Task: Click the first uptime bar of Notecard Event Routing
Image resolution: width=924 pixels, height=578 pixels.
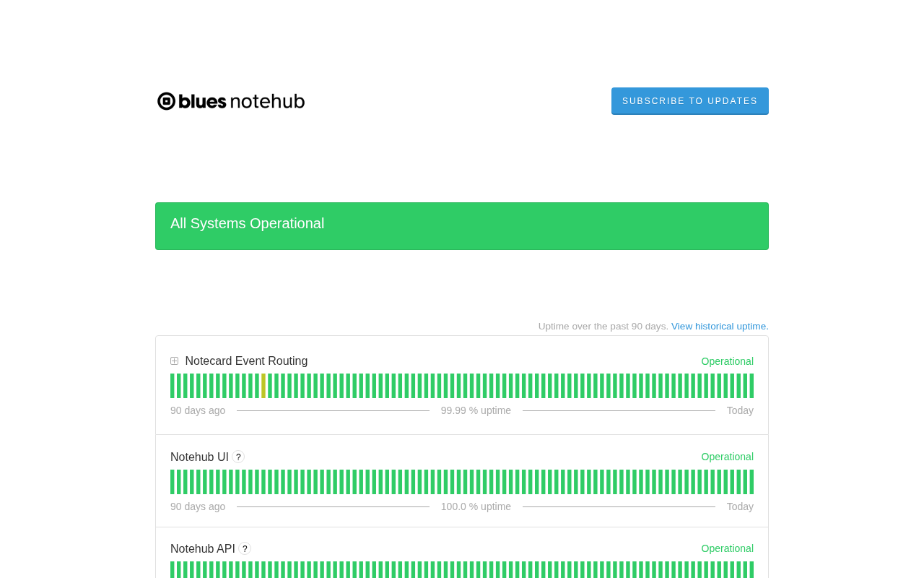Action: pos(173,386)
